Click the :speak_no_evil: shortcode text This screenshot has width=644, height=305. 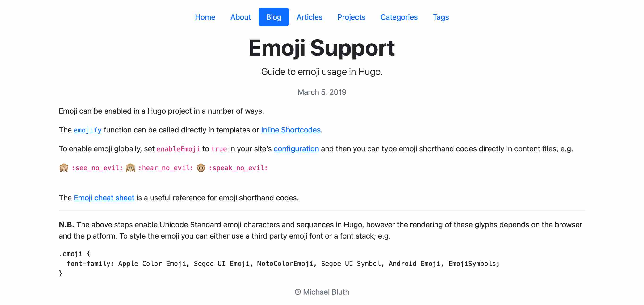point(238,168)
